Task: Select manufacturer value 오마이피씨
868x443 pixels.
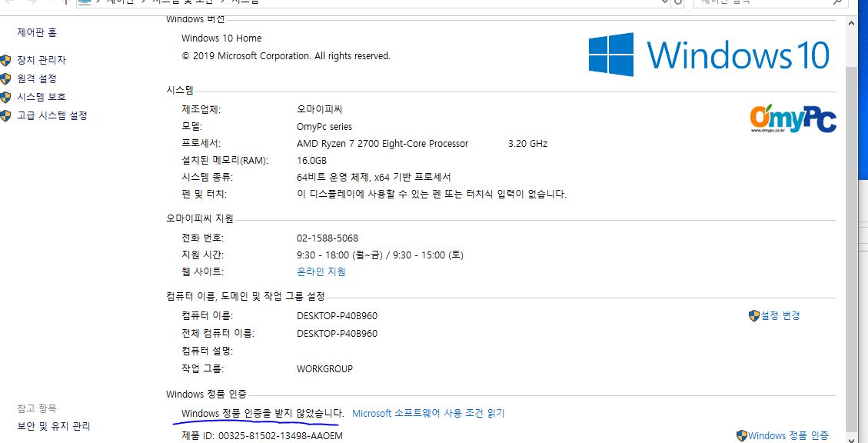Action: [319, 110]
